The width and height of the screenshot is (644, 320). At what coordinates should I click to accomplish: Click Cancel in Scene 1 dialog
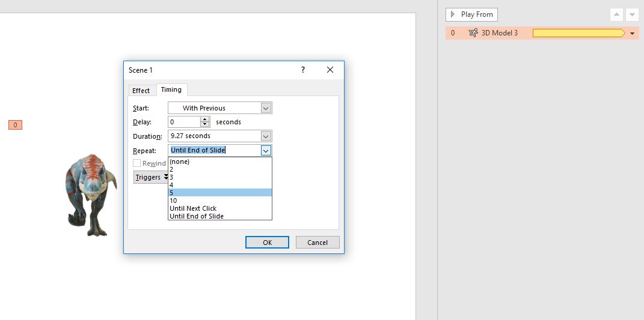[x=317, y=243]
